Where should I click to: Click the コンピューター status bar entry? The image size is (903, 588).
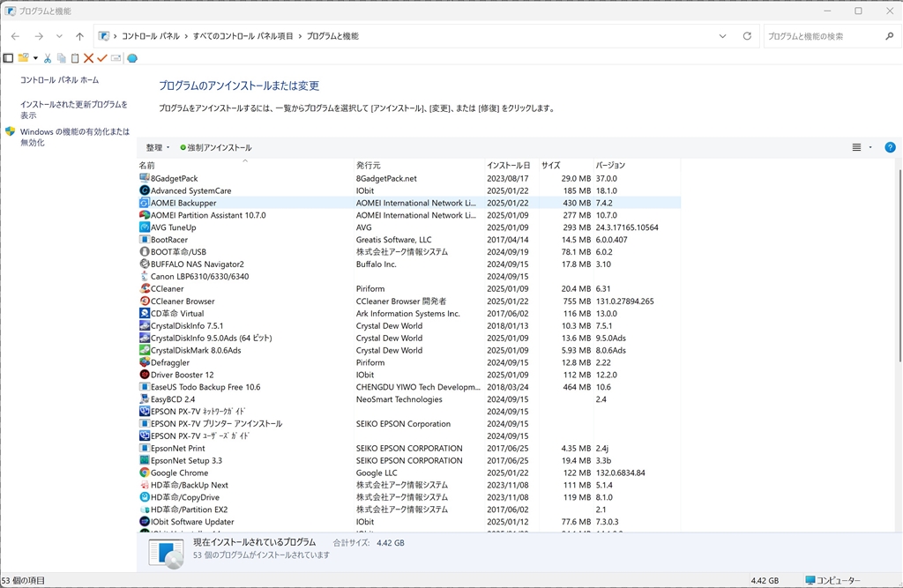832,581
